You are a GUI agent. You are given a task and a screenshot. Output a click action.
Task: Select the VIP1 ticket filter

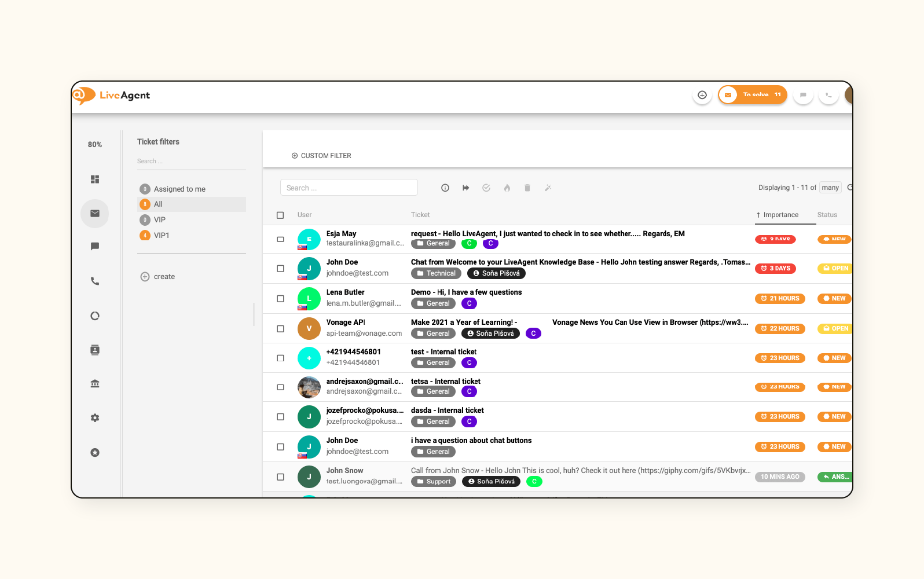click(x=192, y=236)
